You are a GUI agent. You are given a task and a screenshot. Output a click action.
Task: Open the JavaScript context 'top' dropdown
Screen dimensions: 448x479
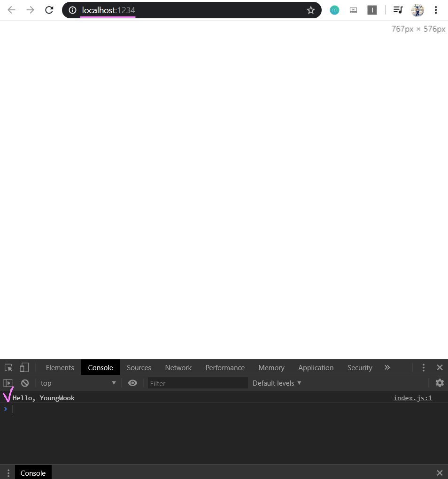[x=78, y=383]
